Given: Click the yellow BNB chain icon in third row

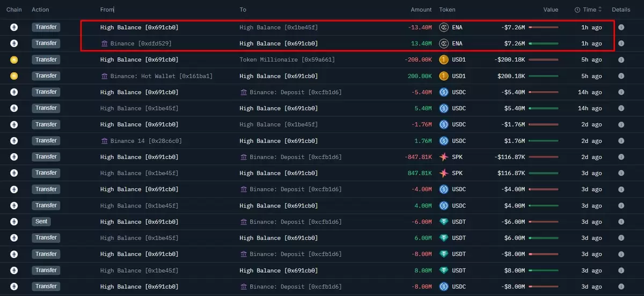Looking at the screenshot, I should [x=14, y=60].
